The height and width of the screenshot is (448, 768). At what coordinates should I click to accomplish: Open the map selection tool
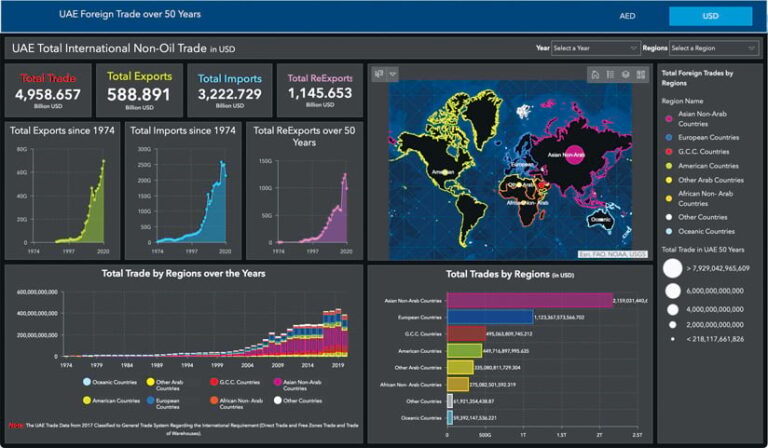pyautogui.click(x=379, y=74)
